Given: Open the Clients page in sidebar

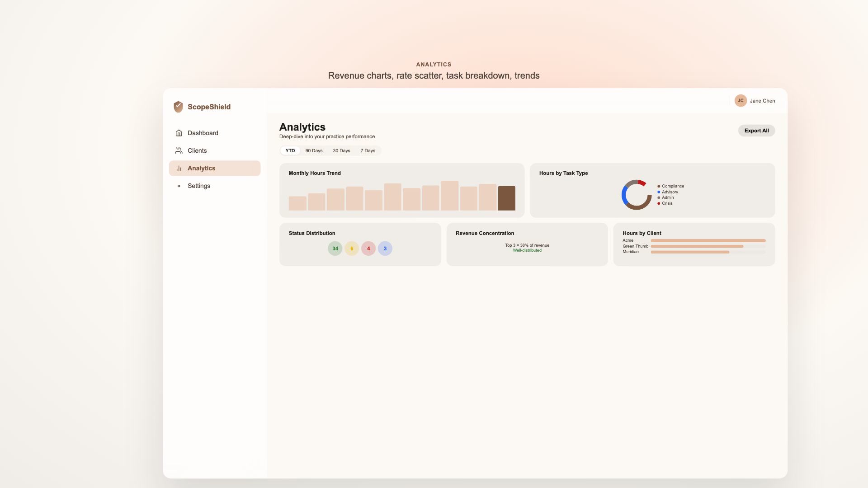Looking at the screenshot, I should point(197,150).
